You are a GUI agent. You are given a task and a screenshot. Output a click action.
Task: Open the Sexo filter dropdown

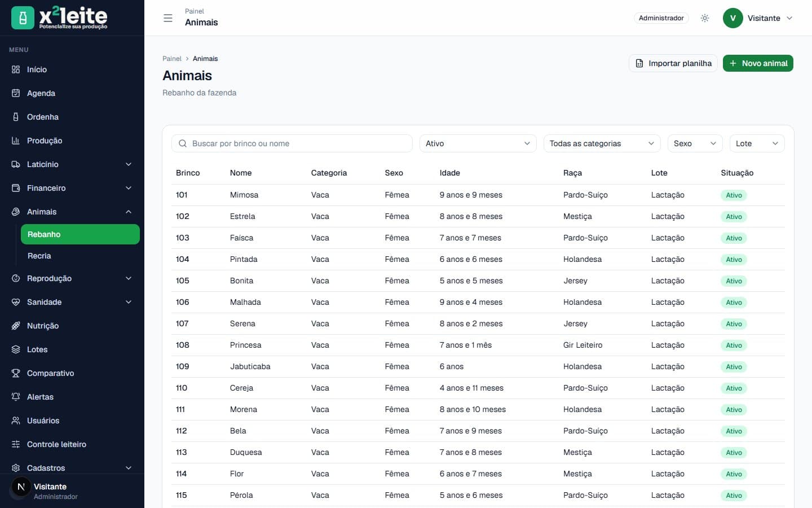point(695,143)
